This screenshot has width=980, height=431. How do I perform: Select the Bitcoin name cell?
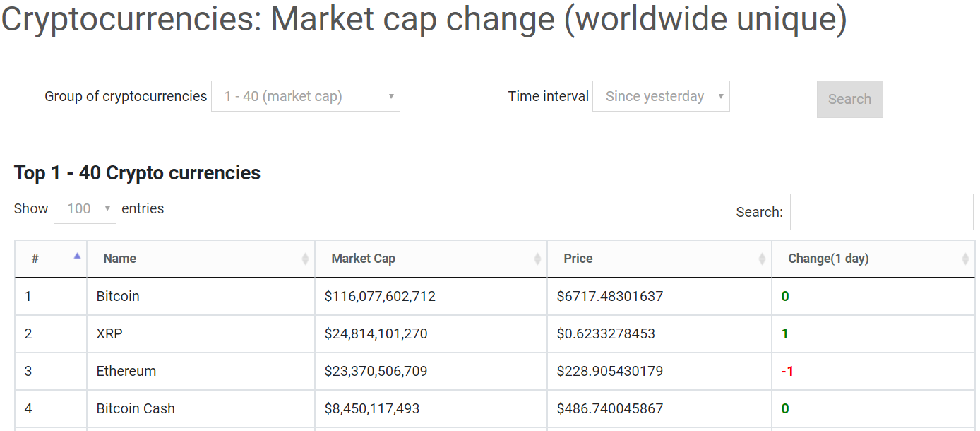[x=118, y=296]
